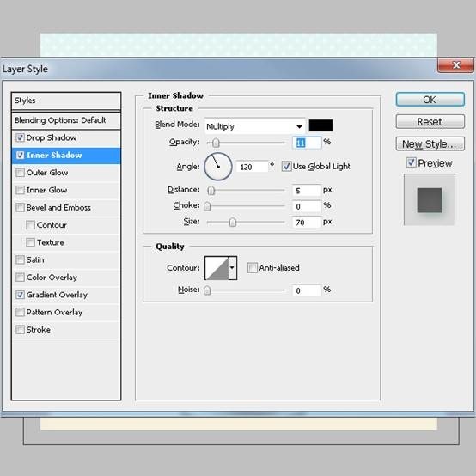Click the New Style... button
The image size is (476, 476).
pyautogui.click(x=430, y=143)
